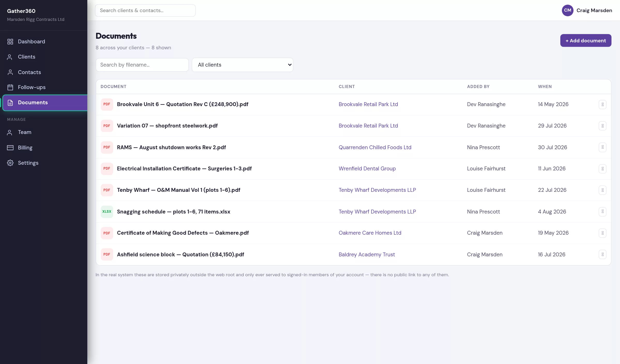Open Wrenfield Dental Group client link

[367, 169]
